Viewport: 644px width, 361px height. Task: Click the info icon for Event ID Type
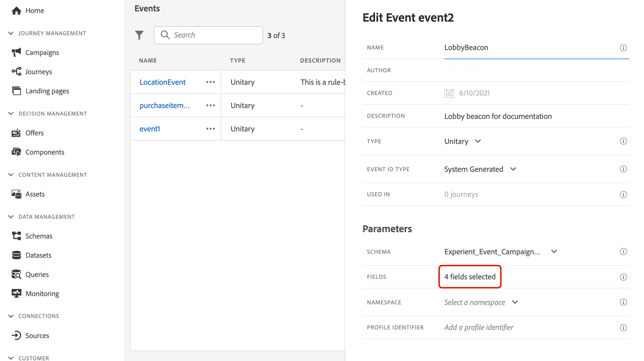click(x=623, y=169)
